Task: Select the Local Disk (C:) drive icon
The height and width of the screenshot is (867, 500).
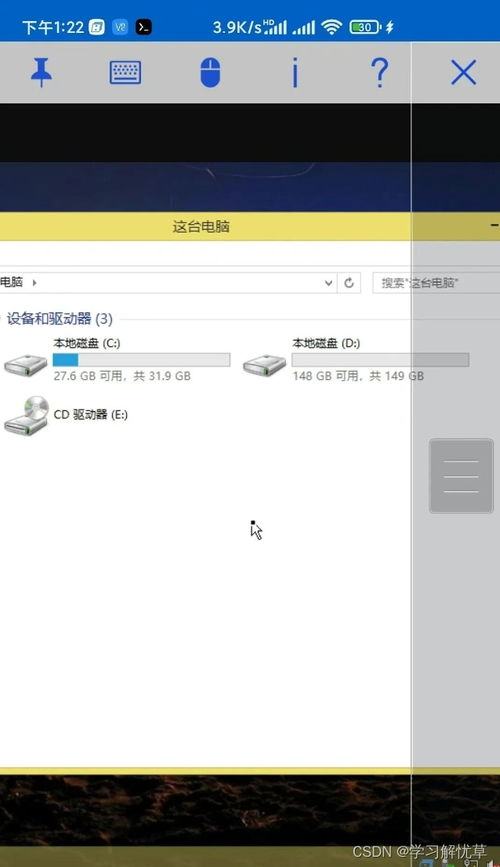Action: pos(25,364)
